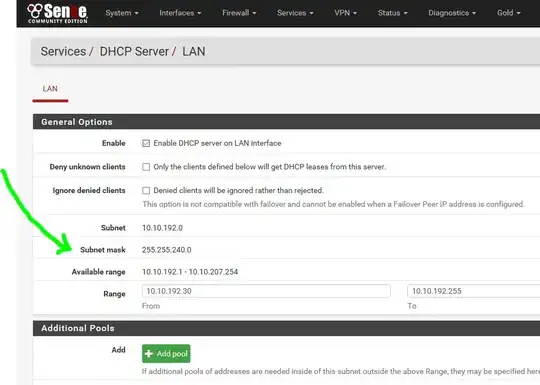Click the DHCP Server breadcrumb link
Viewport: 540px width, 385px height.
pos(134,52)
